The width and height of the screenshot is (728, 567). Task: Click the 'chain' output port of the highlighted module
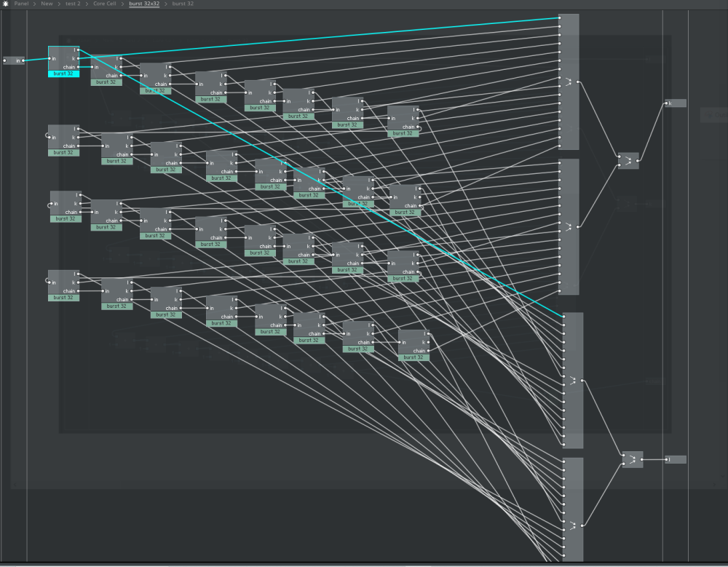[79, 67]
